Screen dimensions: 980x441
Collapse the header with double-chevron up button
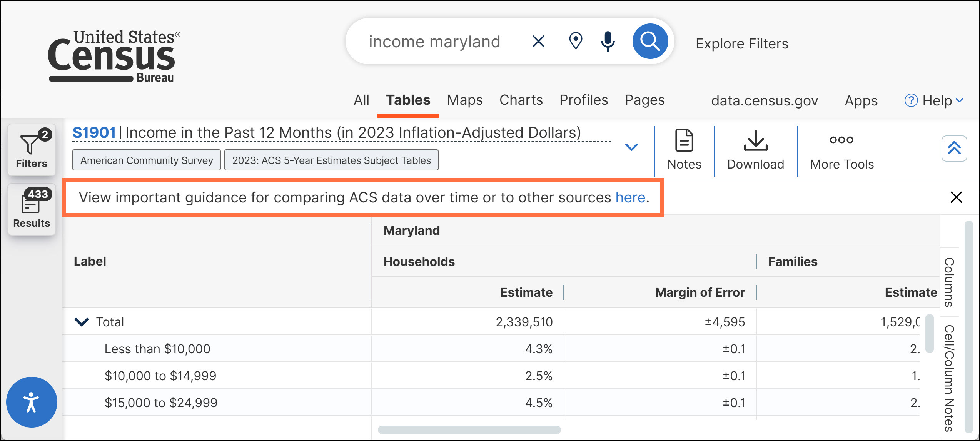[954, 148]
